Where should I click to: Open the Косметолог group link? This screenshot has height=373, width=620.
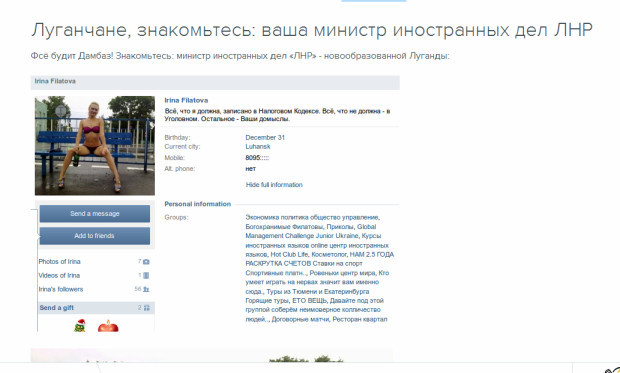click(x=329, y=254)
